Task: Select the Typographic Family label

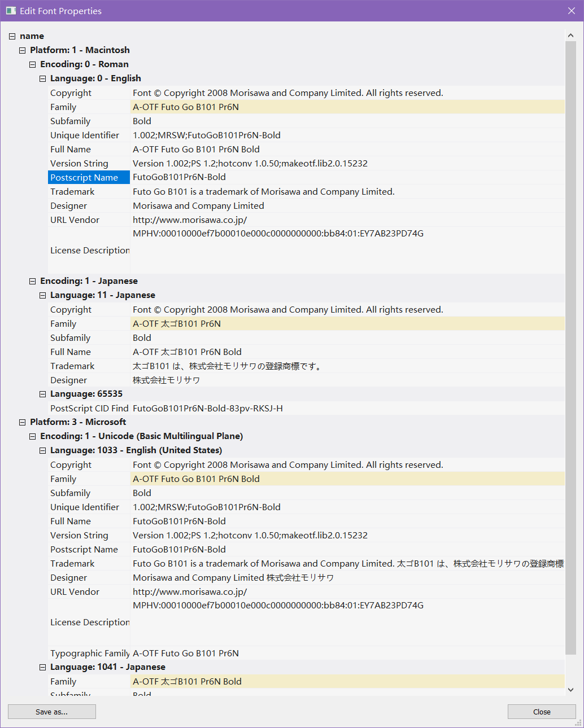Action: point(89,653)
